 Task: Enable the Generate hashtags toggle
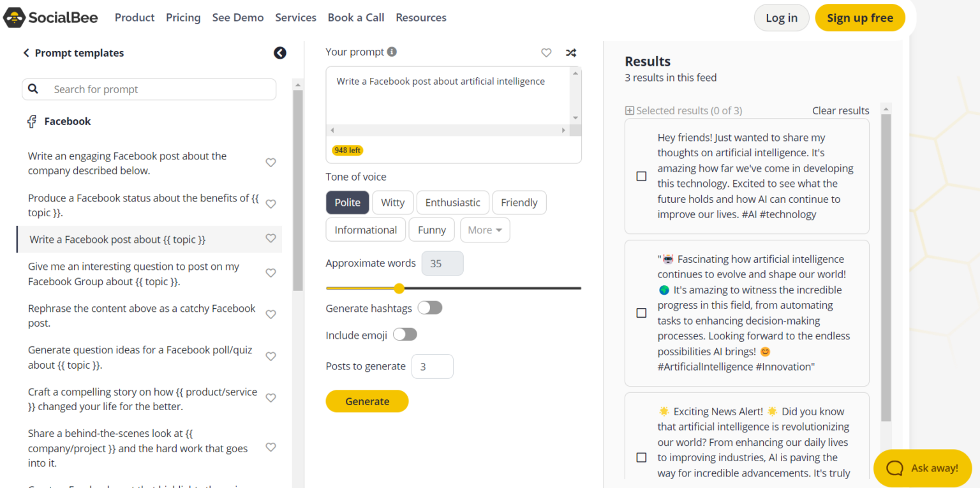[x=430, y=307]
